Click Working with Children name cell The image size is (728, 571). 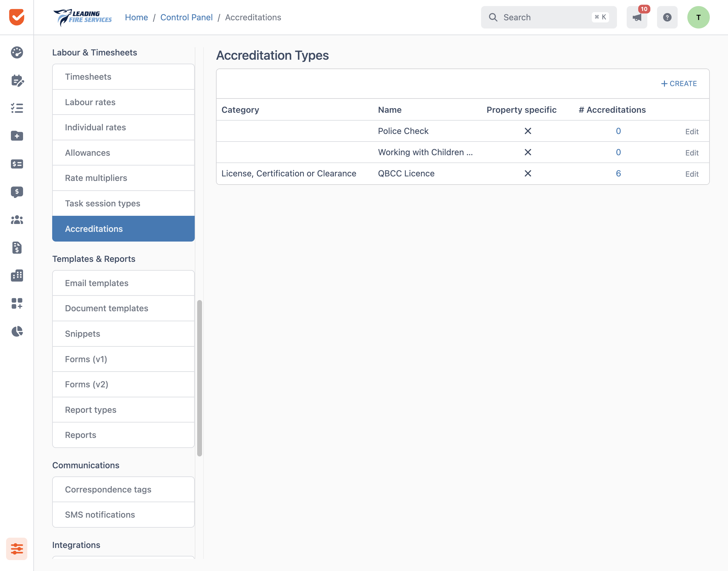click(425, 152)
